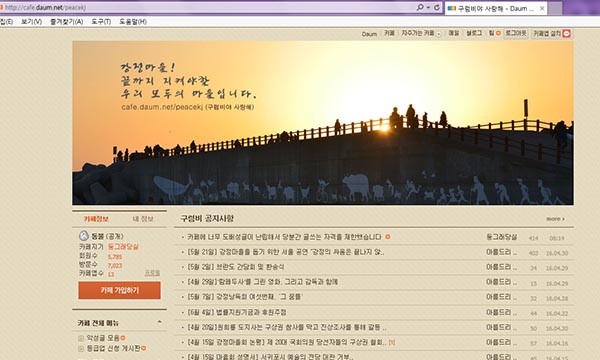
Task: Close the Daum cafe browser tab
Action: click(x=542, y=8)
